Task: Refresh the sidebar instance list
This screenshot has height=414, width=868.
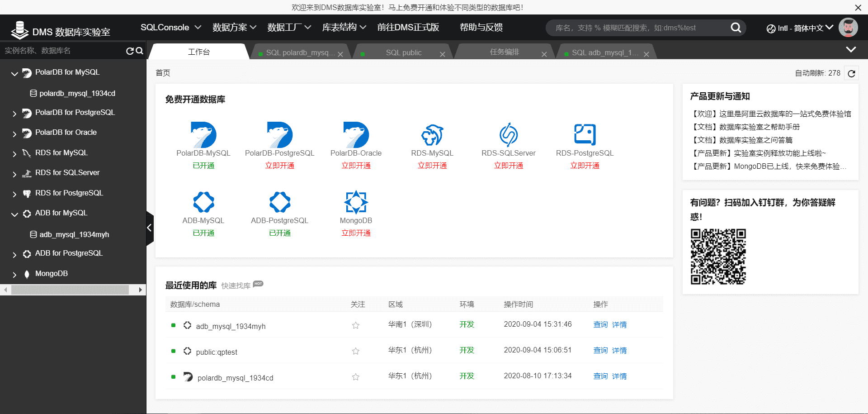Action: pyautogui.click(x=130, y=51)
